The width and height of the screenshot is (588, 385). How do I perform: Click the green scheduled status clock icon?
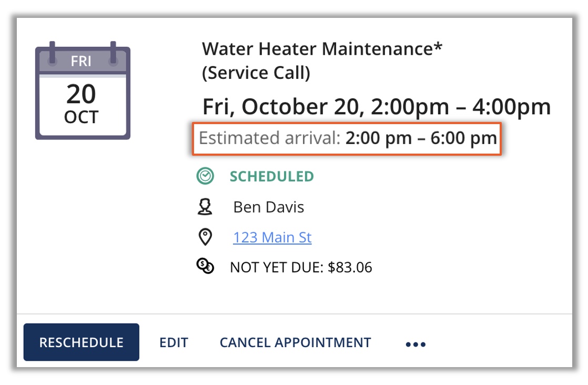pos(205,177)
